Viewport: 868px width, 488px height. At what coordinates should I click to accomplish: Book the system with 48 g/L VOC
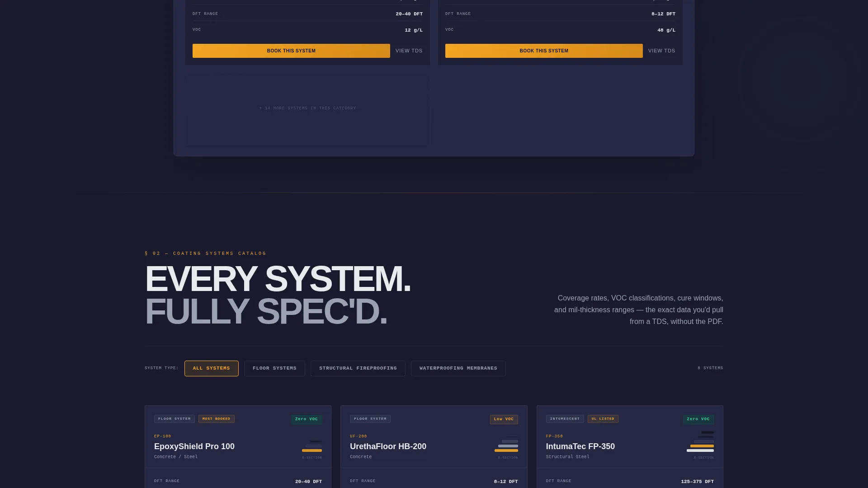click(544, 51)
